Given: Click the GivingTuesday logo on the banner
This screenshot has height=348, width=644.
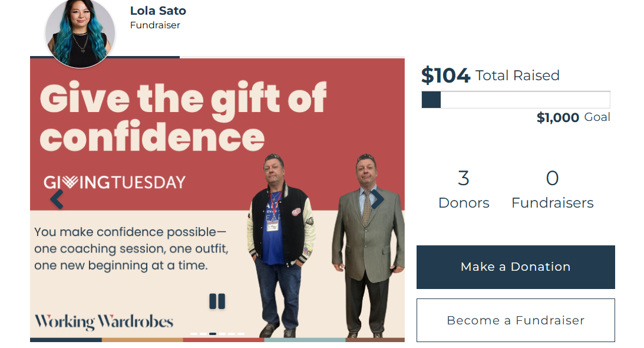Looking at the screenshot, I should (115, 182).
